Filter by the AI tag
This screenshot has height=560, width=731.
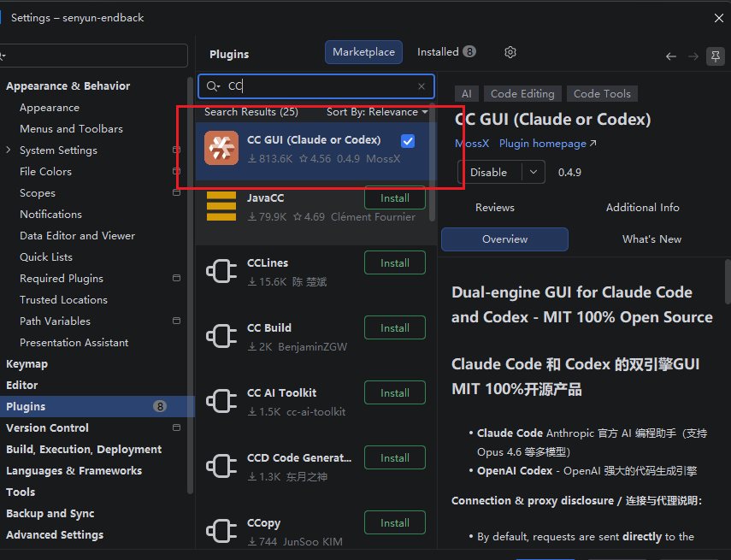466,94
